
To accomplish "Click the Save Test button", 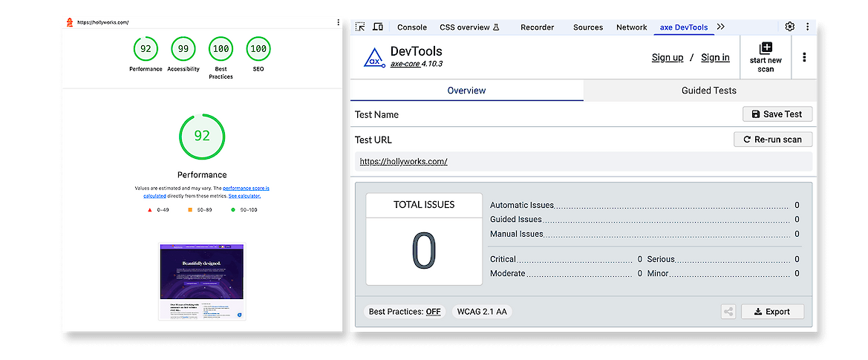I will click(777, 114).
